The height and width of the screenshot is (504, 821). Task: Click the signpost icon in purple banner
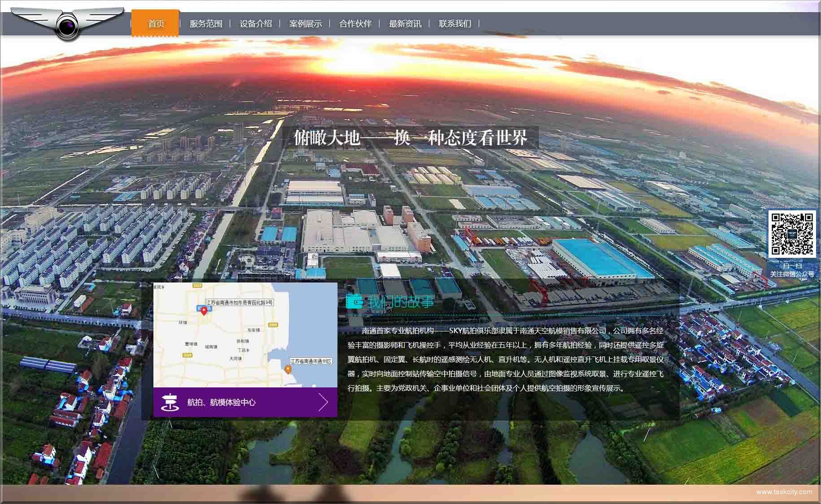click(x=170, y=402)
